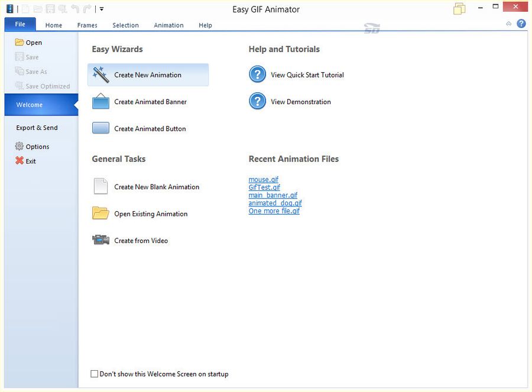The width and height of the screenshot is (532, 392).
Task: Select the Welcome sidebar entry
Action: tap(41, 105)
